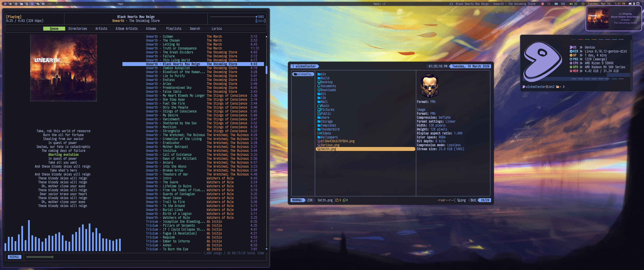Click the speaker volume icon in bar
644x270 pixels.
tap(571, 4)
